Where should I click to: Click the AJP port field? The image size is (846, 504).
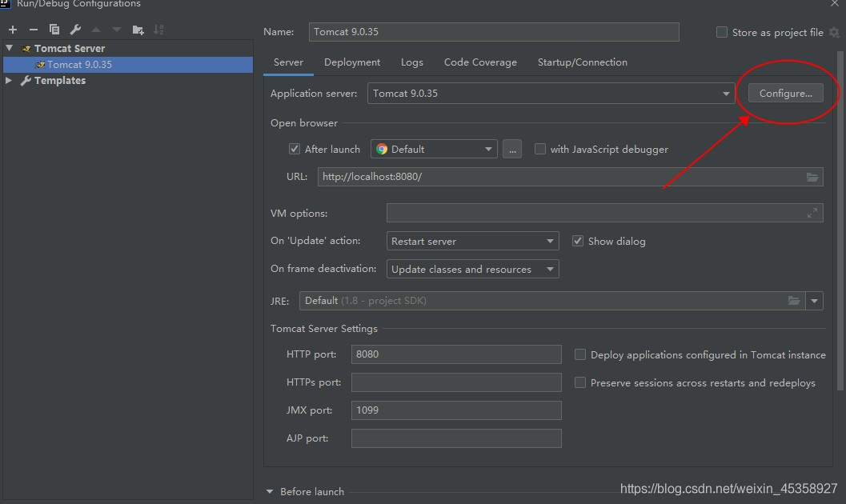pos(456,438)
